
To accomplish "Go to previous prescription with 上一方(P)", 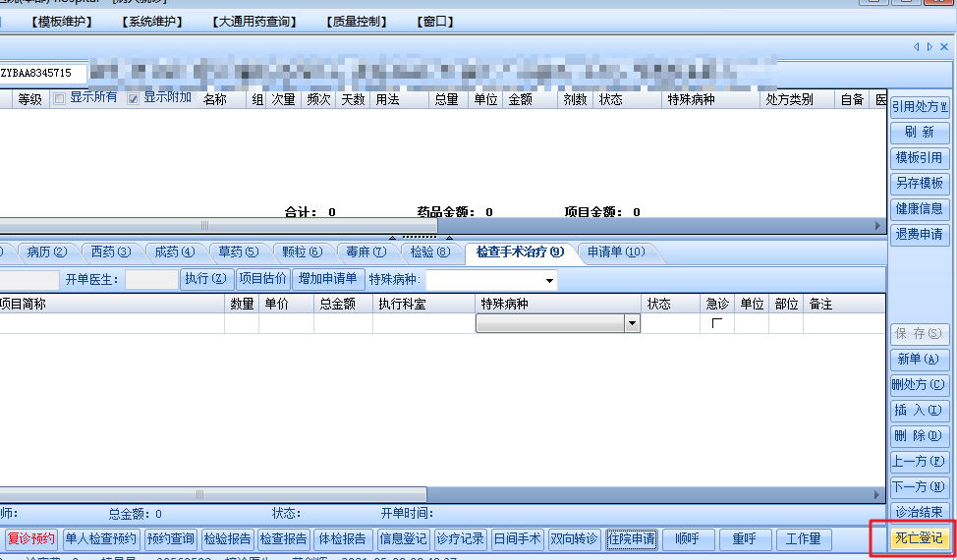I will (x=918, y=461).
